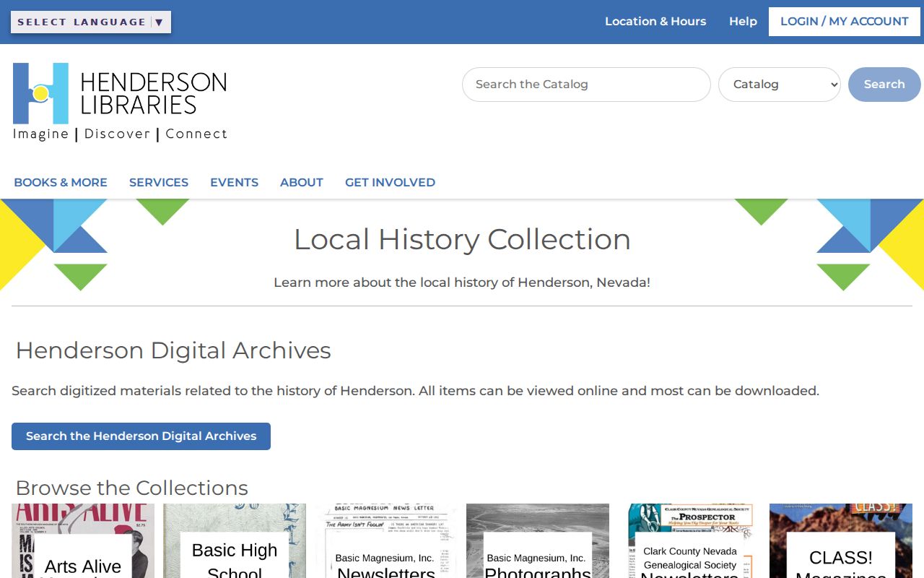Open the Arts Alive collection thumbnail
The width and height of the screenshot is (924, 578).
83,541
